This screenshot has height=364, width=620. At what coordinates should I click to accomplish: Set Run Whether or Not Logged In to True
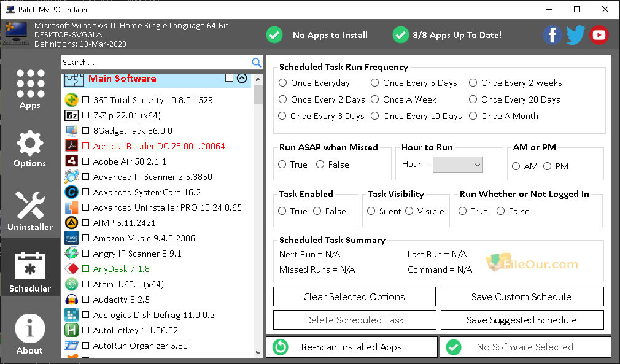463,211
